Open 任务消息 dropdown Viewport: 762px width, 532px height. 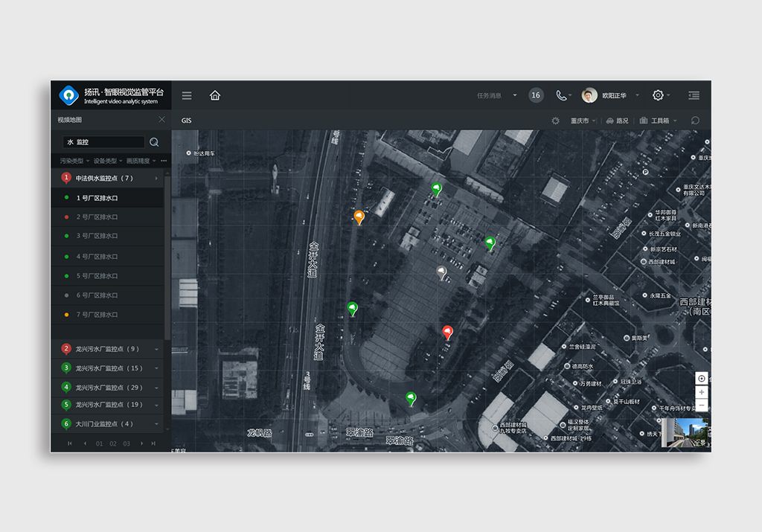(x=496, y=96)
